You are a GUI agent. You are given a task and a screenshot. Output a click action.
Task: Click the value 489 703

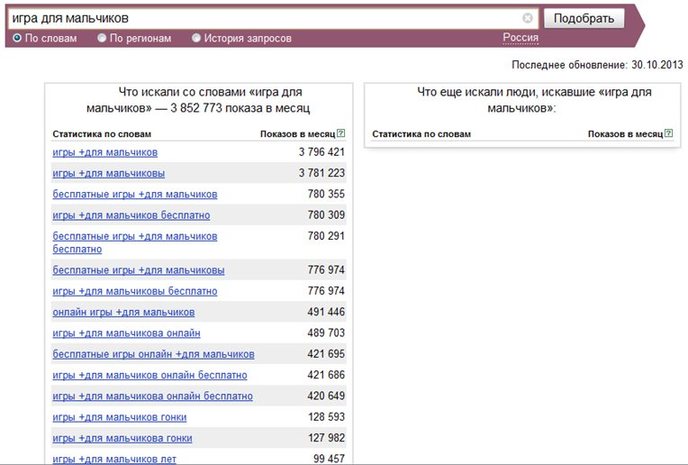pyautogui.click(x=326, y=333)
